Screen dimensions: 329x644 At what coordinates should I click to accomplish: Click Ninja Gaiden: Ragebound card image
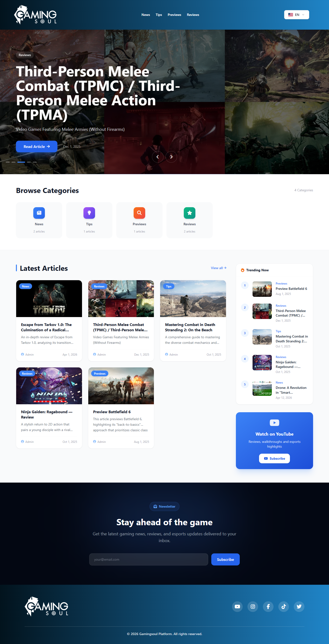49,386
